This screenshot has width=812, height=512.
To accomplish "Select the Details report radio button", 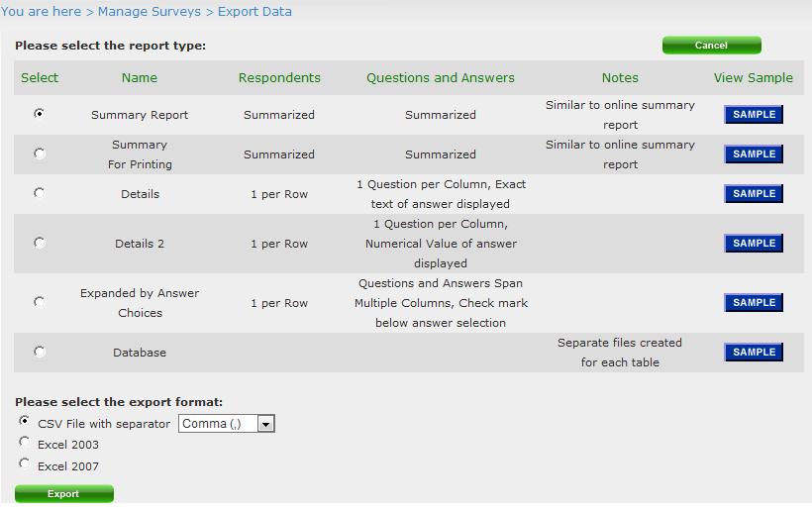I will [39, 192].
